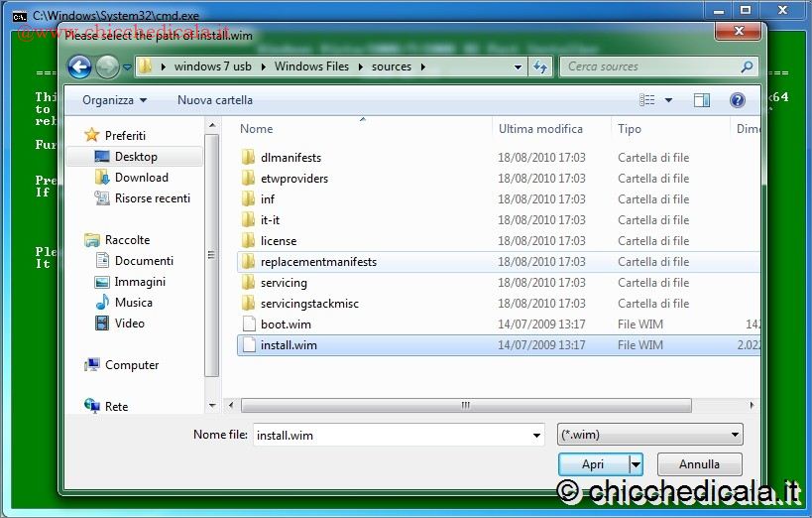
Task: Toggle the preview pane icon
Action: coord(702,100)
